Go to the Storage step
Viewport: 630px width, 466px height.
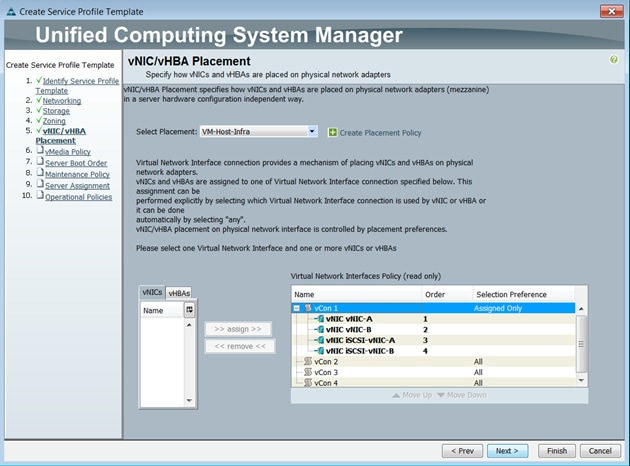pyautogui.click(x=56, y=110)
